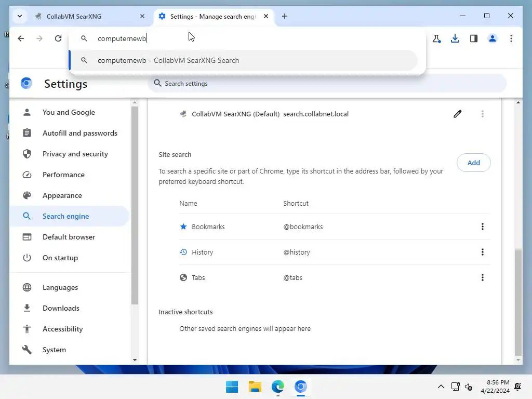Open Accessibility settings section

coord(69,329)
